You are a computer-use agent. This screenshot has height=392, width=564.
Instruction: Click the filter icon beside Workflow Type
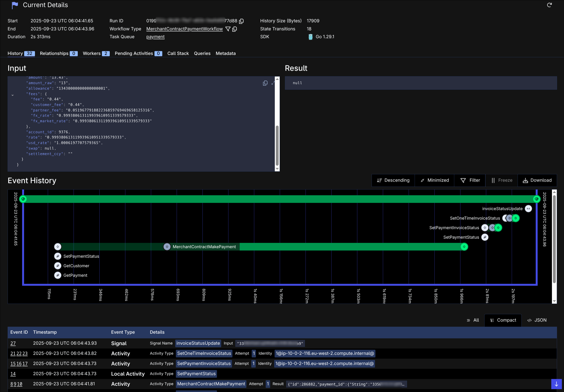(x=228, y=29)
